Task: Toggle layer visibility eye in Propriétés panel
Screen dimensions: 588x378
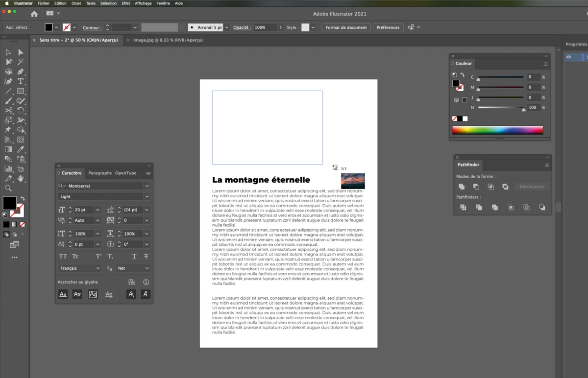Action: coord(568,57)
